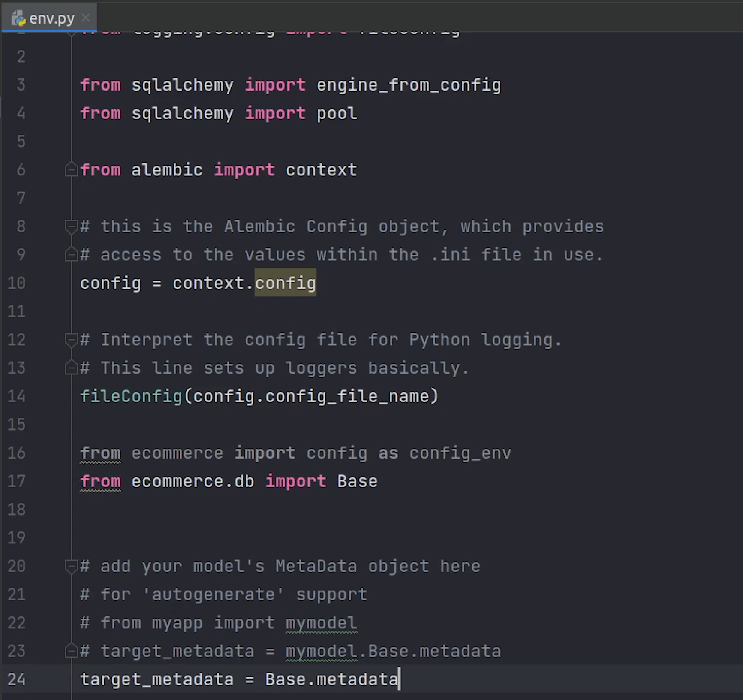Viewport: 743px width, 700px height.
Task: Click engine_from_config in the import on line 3
Action: (408, 85)
